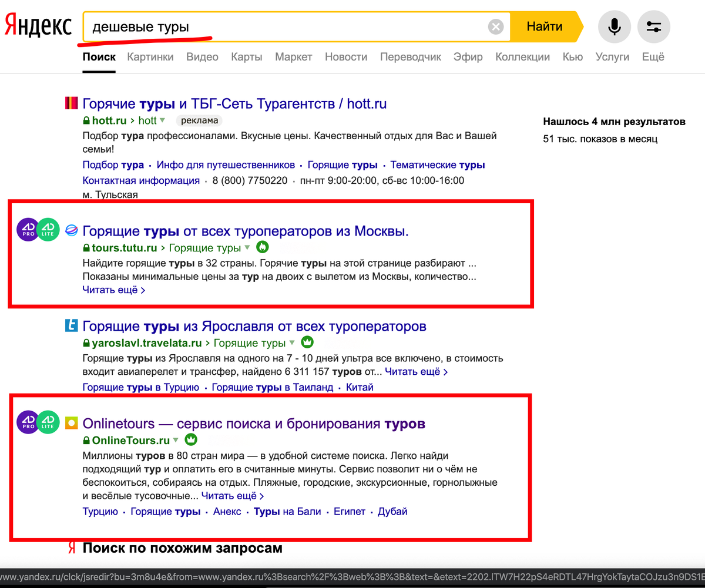Open the Маркет tab
The height and width of the screenshot is (588, 705).
click(x=294, y=57)
